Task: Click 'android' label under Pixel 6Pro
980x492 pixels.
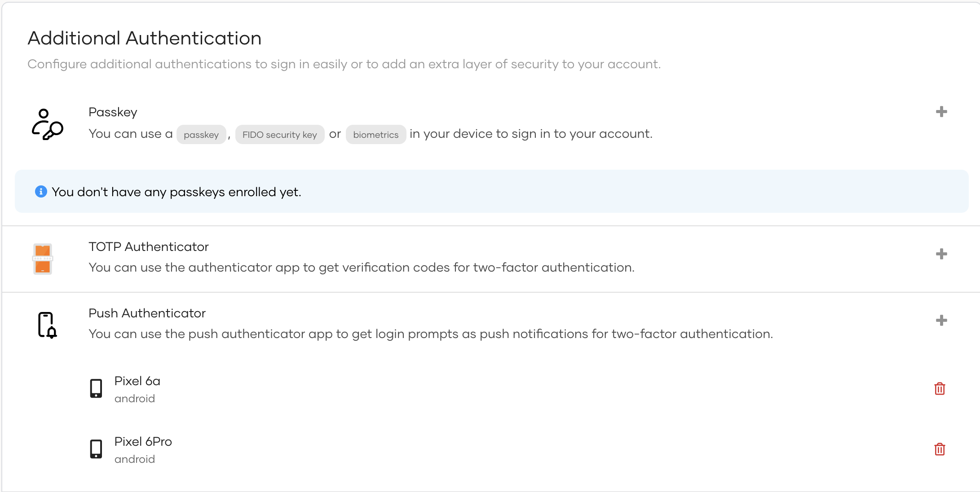Action: click(135, 459)
